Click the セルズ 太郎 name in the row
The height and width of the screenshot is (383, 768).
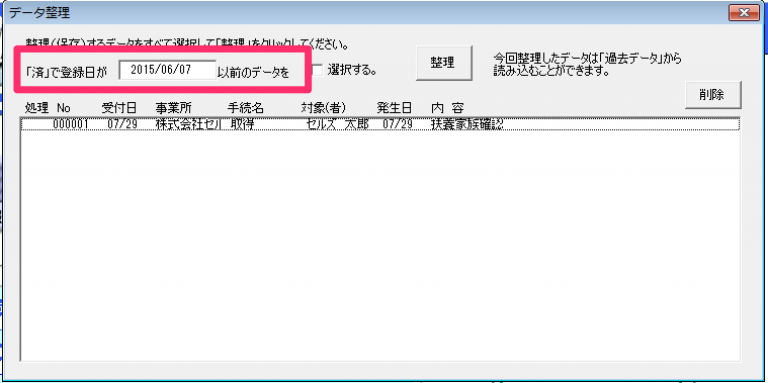coord(337,124)
